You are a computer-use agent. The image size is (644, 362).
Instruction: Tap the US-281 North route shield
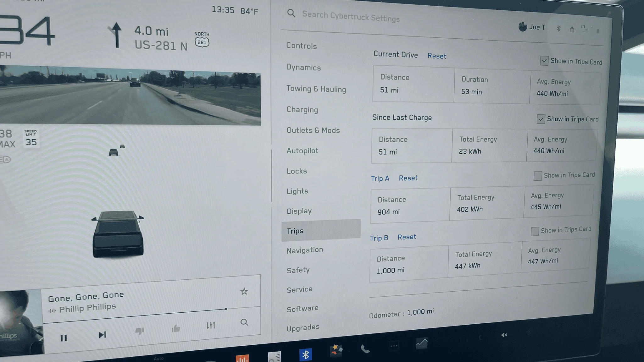coord(202,42)
